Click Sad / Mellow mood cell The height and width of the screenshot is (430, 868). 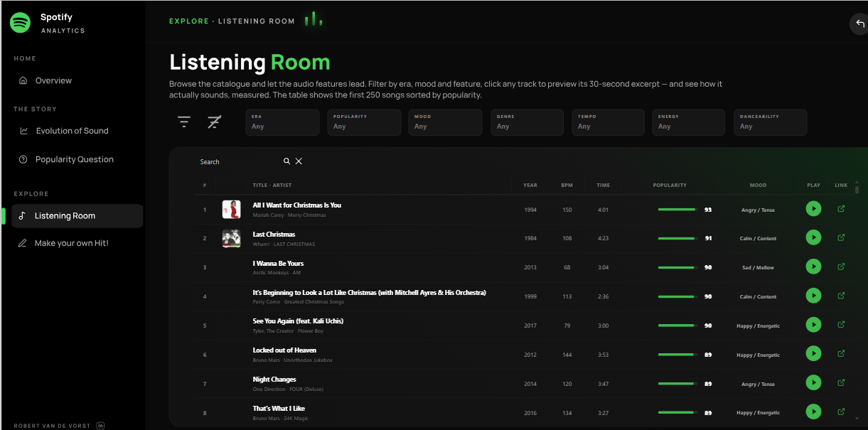(758, 268)
